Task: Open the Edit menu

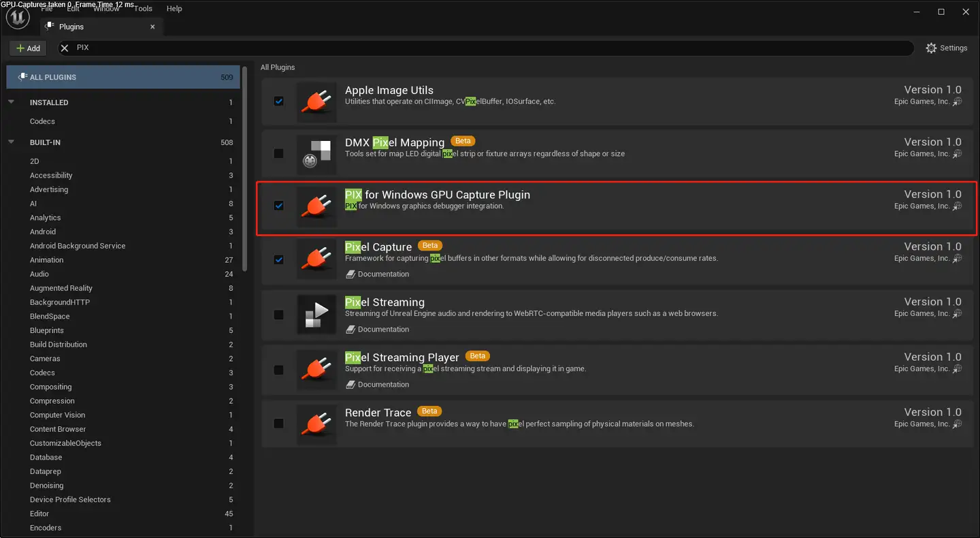Action: 73,9
